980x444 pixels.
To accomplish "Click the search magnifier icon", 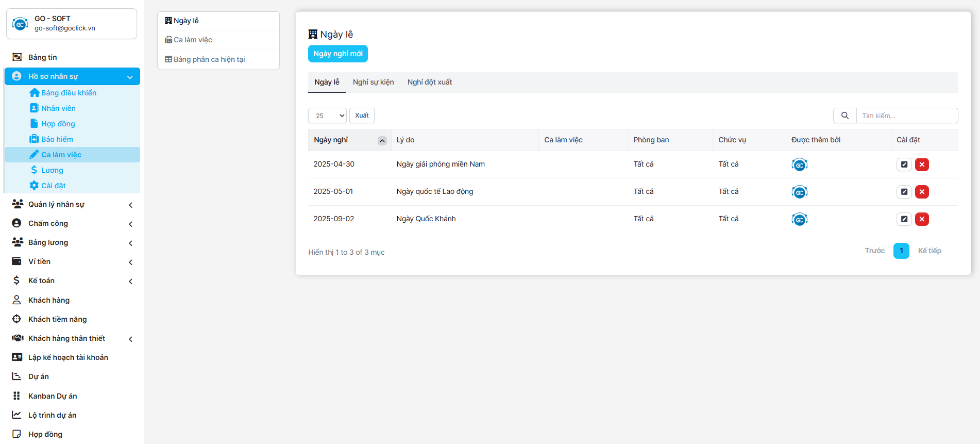I will (845, 116).
